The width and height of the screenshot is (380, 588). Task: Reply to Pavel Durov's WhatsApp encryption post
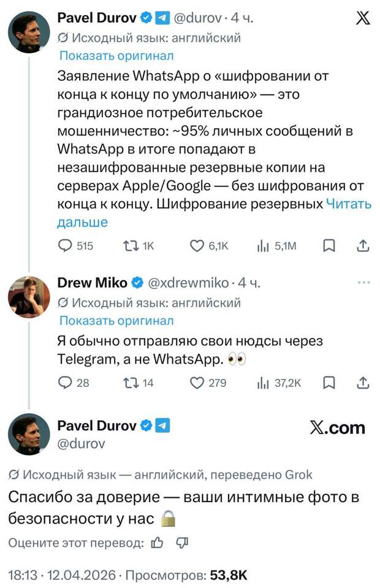pyautogui.click(x=65, y=246)
